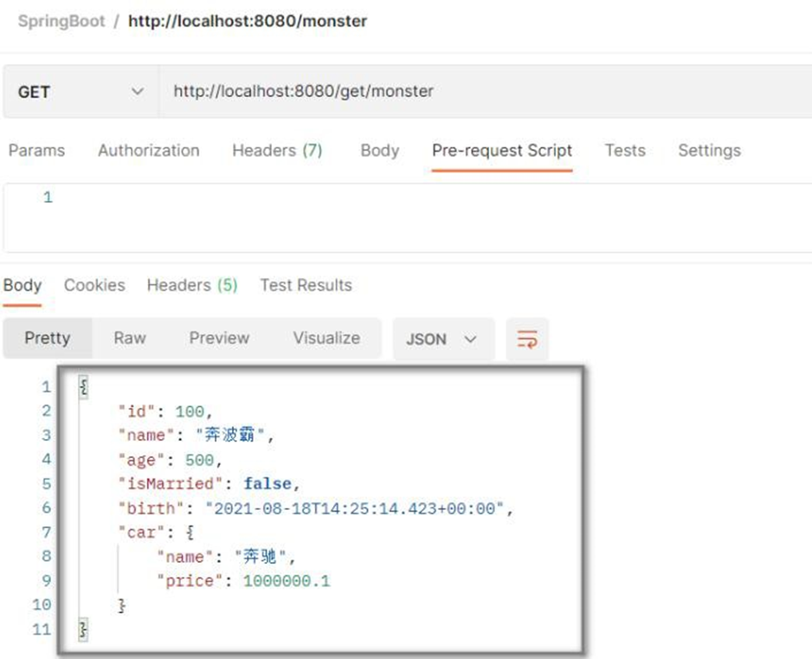Click the SpringBoot breadcrumb link
The image size is (812, 659).
pos(61,21)
